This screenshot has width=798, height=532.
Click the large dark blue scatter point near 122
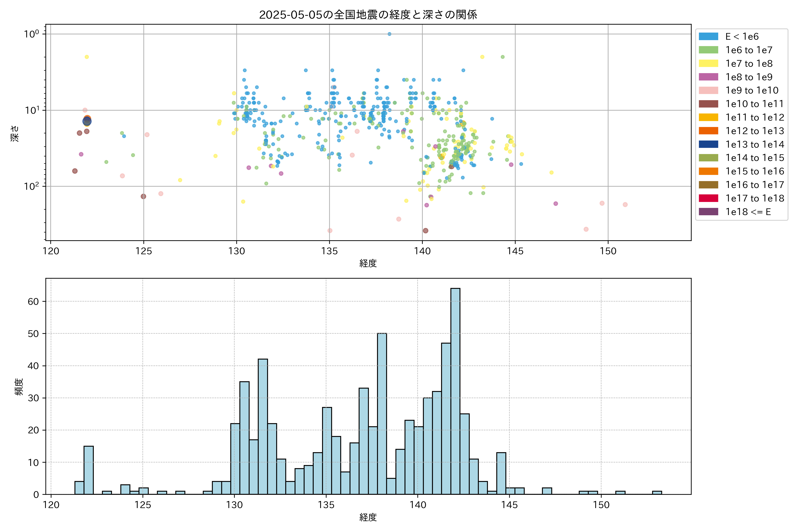coord(87,121)
